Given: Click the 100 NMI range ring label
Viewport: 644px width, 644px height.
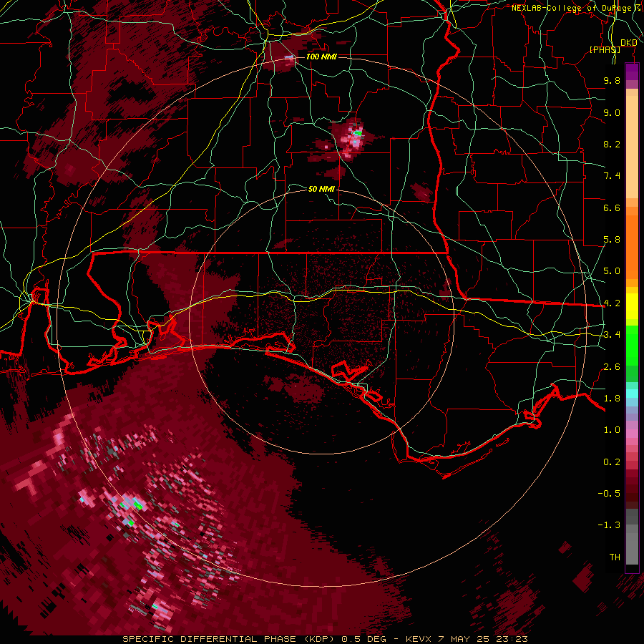Looking at the screenshot, I should [321, 57].
